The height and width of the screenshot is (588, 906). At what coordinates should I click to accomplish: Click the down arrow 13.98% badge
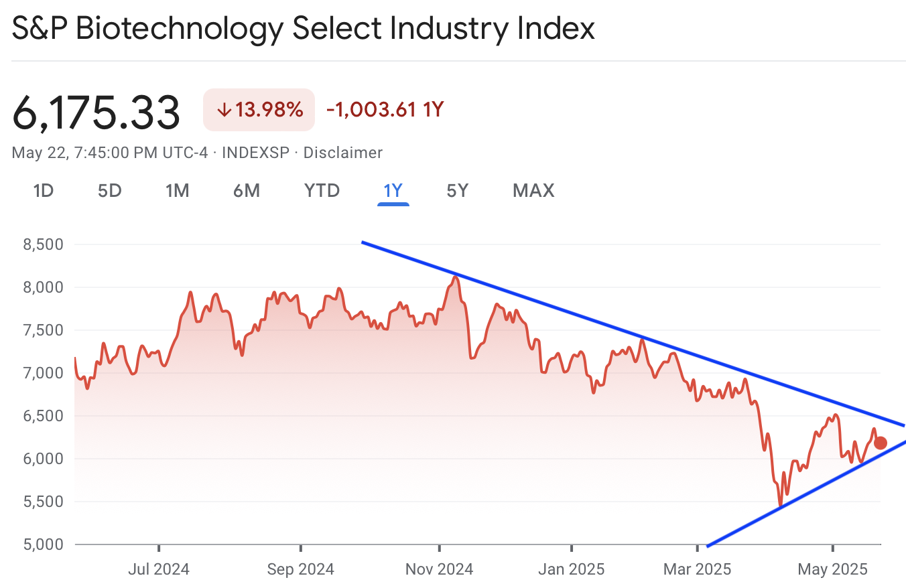tap(259, 109)
